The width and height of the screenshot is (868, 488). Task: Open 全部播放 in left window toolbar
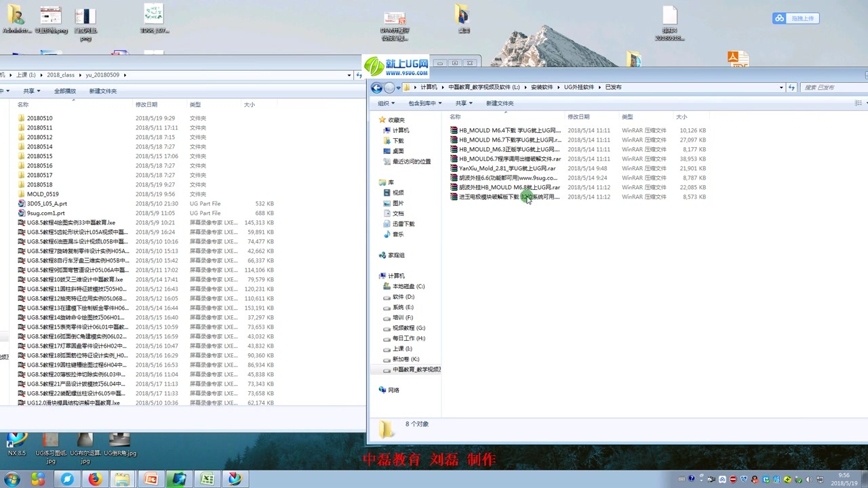tap(65, 91)
